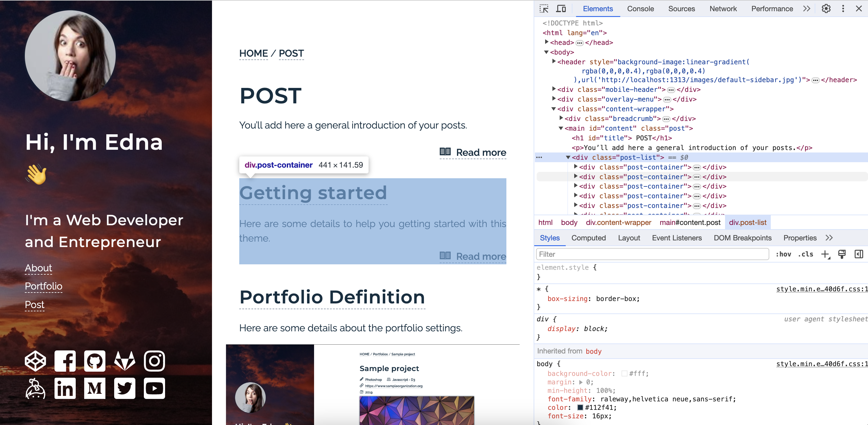
Task: Click the head element's collapsed ellipsis badge
Action: [x=579, y=43]
